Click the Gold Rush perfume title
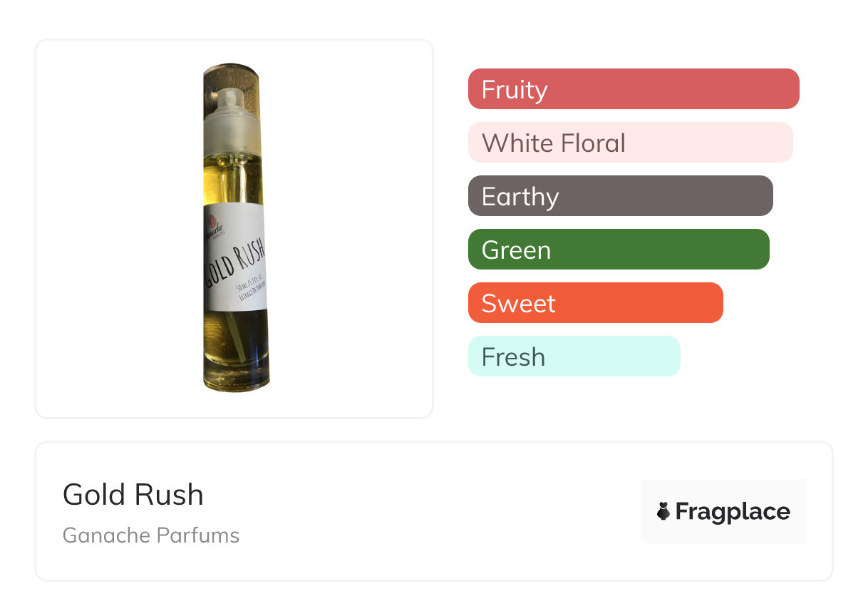The image size is (868, 616). click(x=133, y=495)
